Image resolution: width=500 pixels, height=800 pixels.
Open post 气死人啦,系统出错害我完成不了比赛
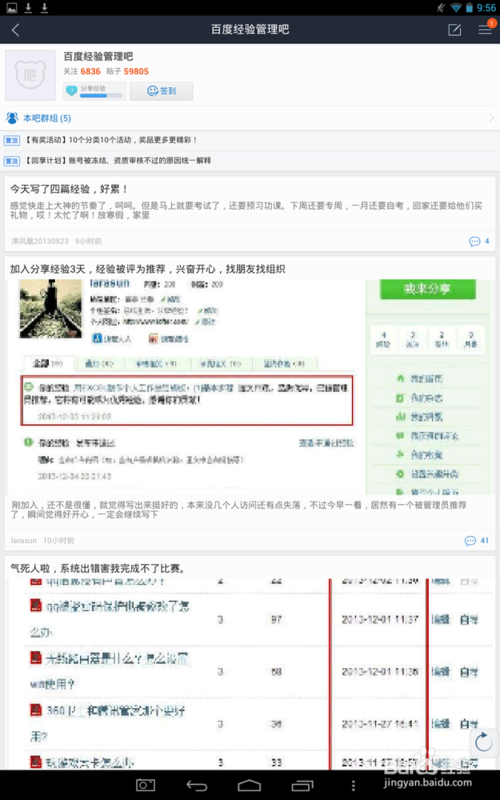click(x=98, y=568)
